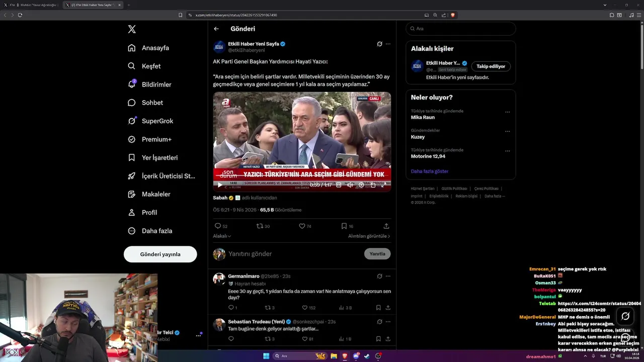Open Bildirimler notifications
The width and height of the screenshot is (644, 362).
149,84
